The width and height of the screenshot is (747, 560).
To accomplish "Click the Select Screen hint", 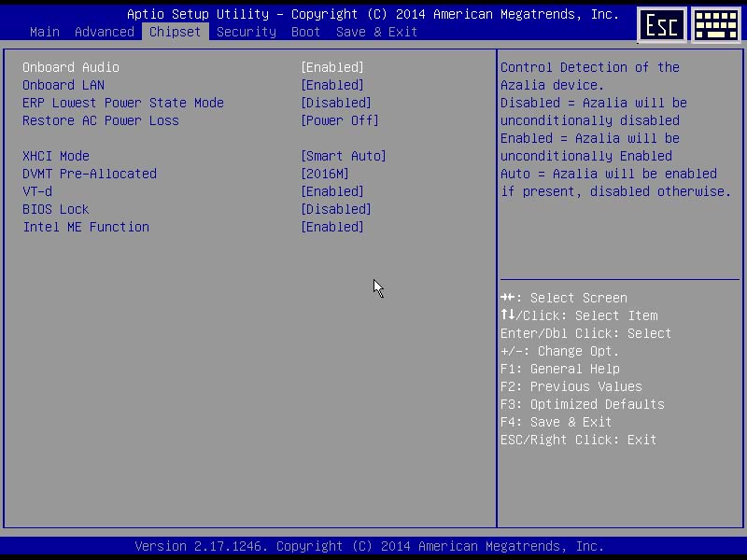I will click(564, 298).
